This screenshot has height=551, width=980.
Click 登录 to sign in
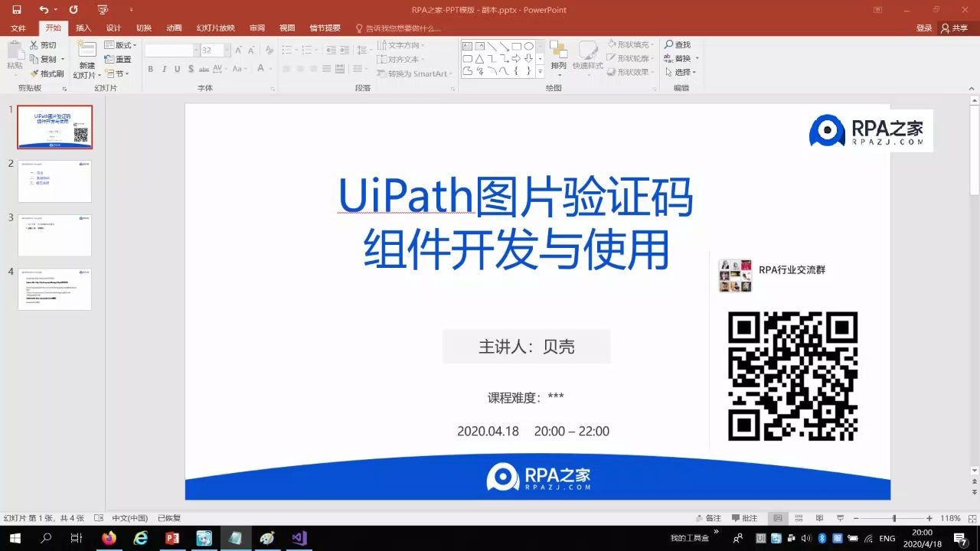pyautogui.click(x=924, y=28)
